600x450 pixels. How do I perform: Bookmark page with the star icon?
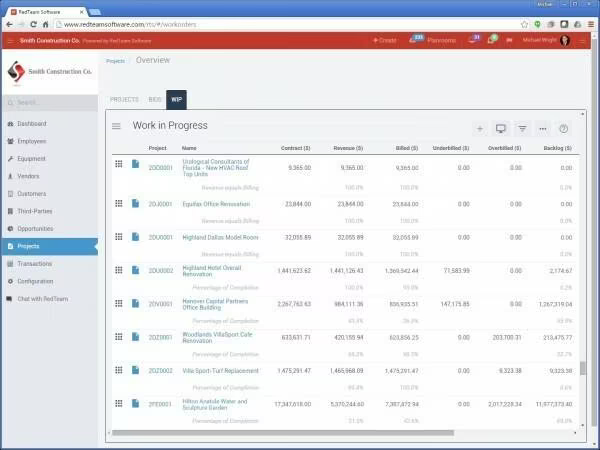coord(524,24)
